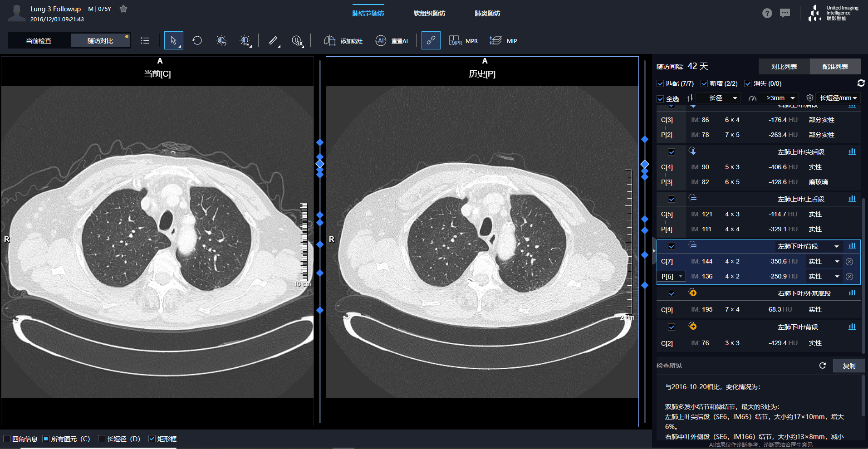Toggle the 矩形框 checkbox
The height and width of the screenshot is (449, 868).
click(152, 439)
